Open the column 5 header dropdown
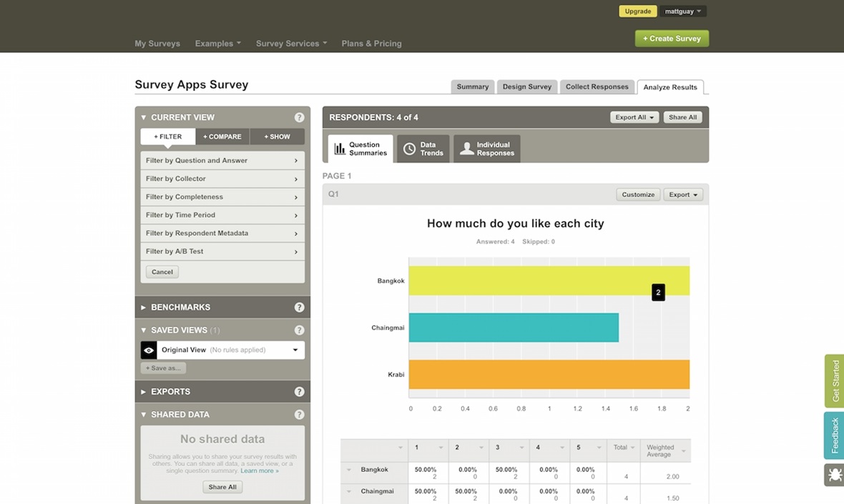Image resolution: width=844 pixels, height=504 pixels. [x=599, y=448]
